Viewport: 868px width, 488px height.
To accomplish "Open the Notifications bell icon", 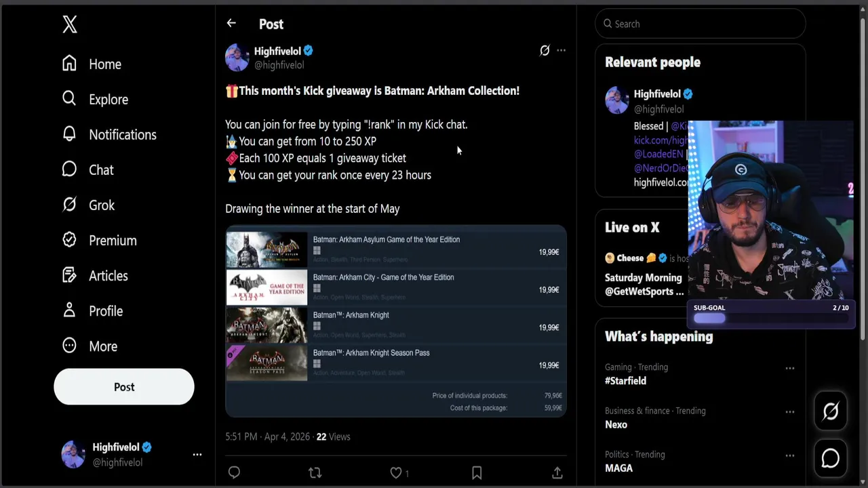I will (x=69, y=134).
